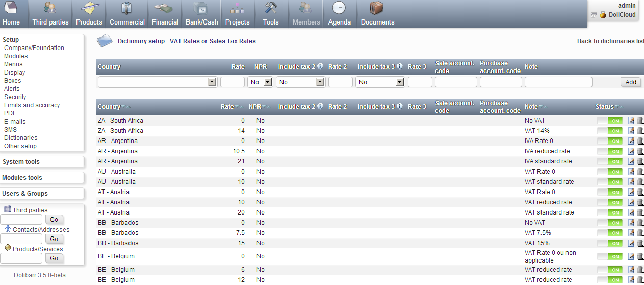Expand the Include tax 3 dropdown
This screenshot has width=644, height=285.
coord(400,82)
